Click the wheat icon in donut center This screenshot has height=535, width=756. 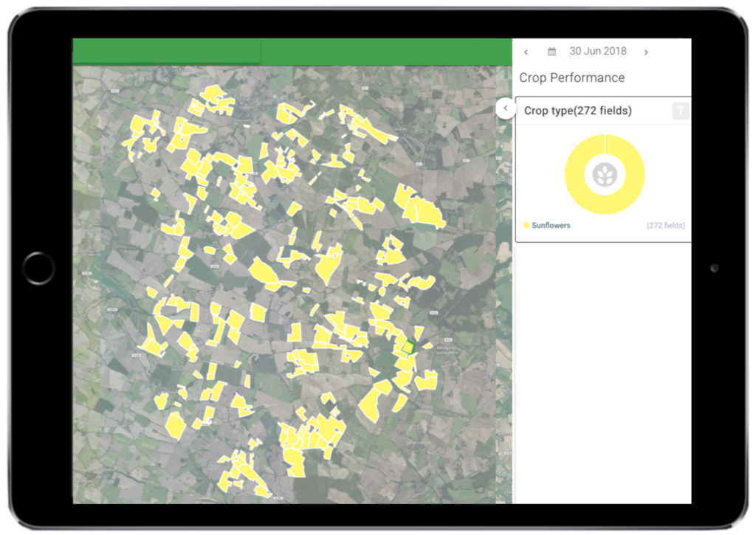pyautogui.click(x=605, y=174)
